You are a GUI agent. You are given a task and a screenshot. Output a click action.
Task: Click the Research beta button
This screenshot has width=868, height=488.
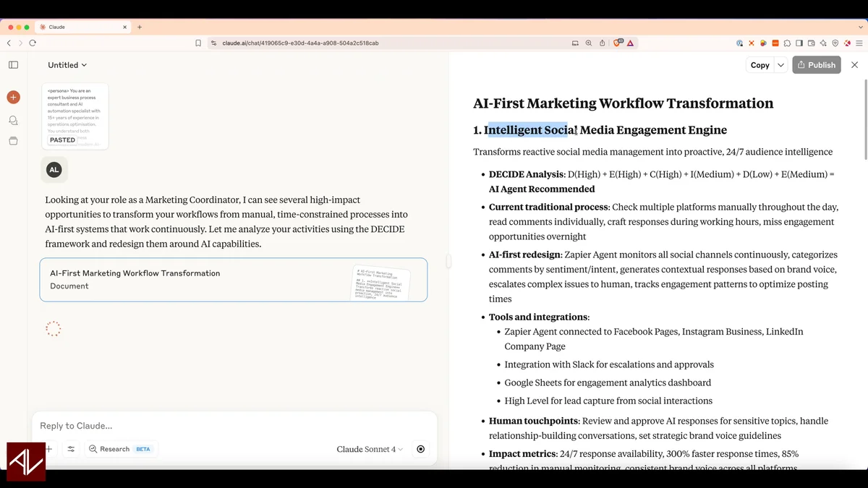coord(120,449)
